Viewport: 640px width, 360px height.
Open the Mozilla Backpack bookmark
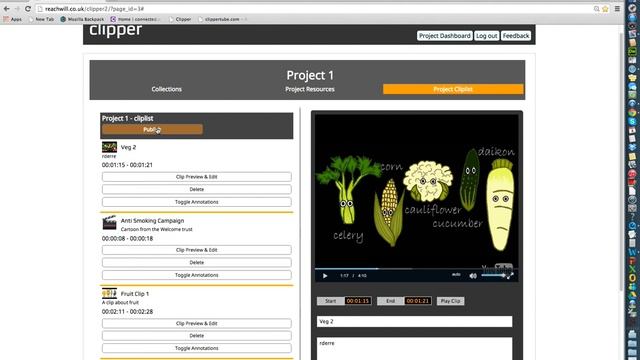[82, 19]
